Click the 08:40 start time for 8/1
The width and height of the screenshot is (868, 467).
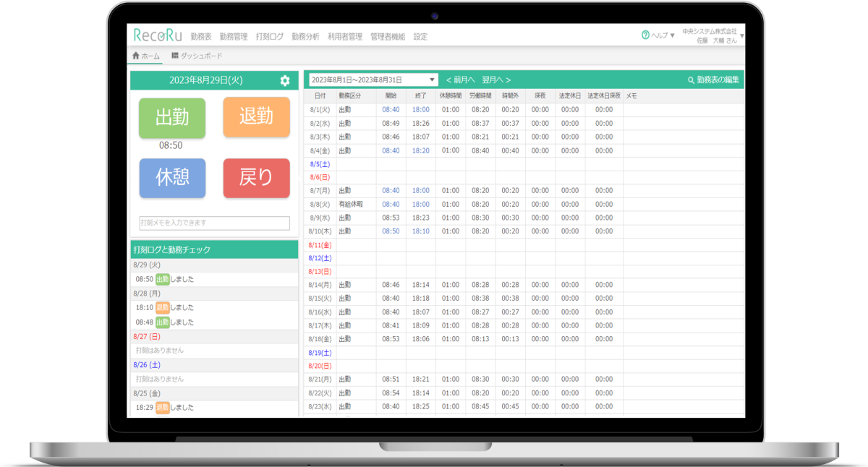(x=391, y=110)
